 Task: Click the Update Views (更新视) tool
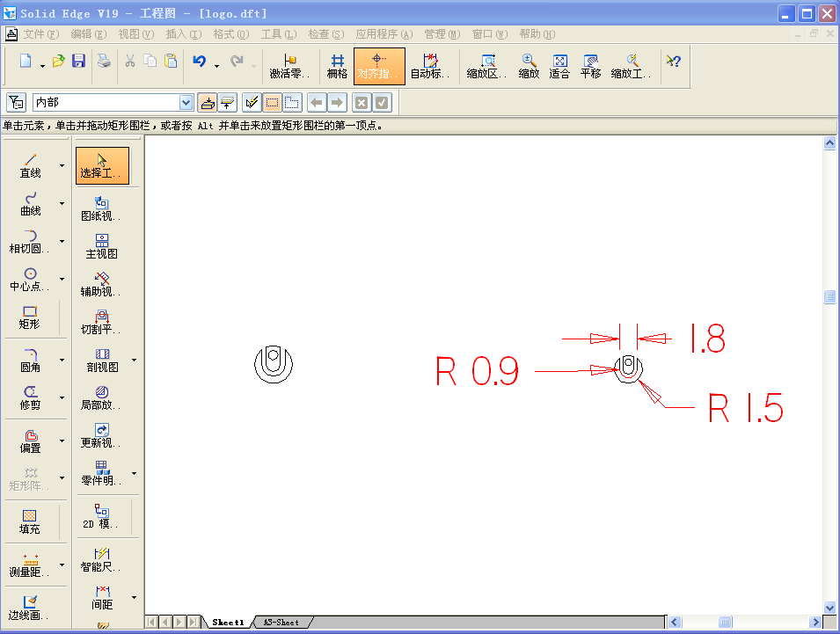pyautogui.click(x=102, y=436)
